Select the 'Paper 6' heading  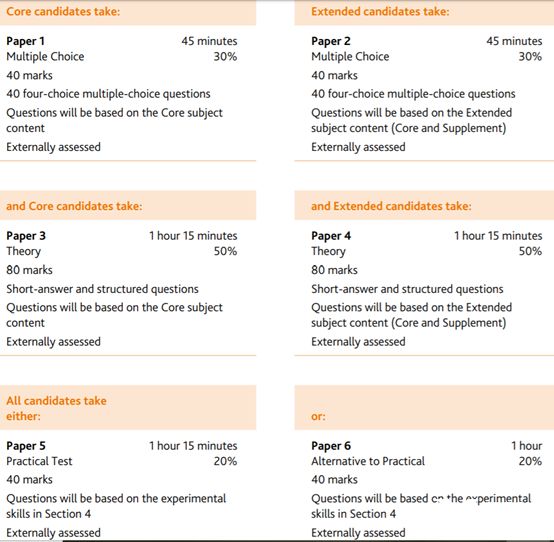pos(331,446)
